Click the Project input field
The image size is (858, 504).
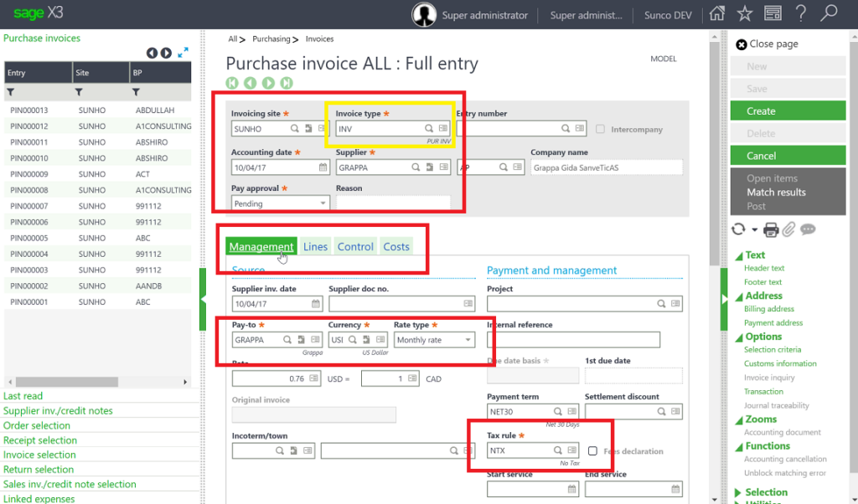585,303
